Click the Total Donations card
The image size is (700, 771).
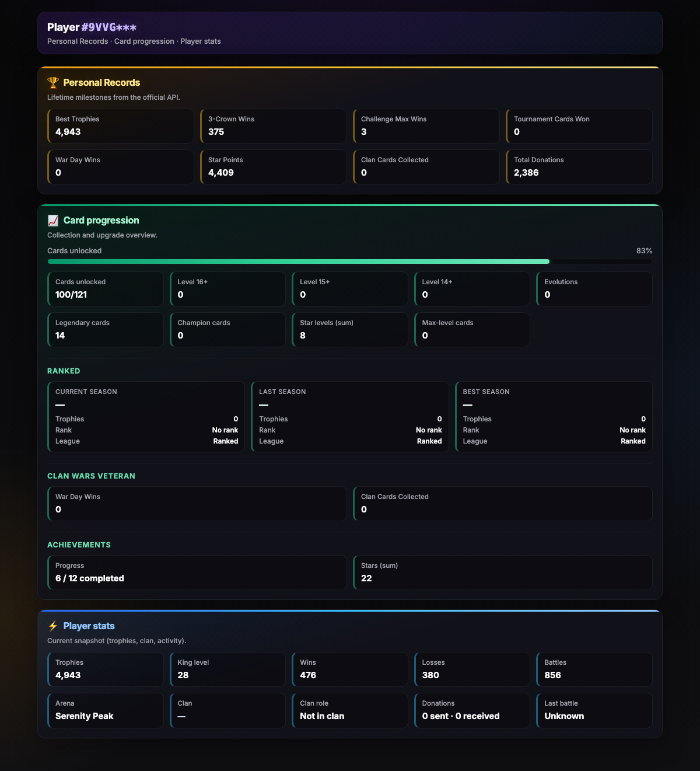pos(579,167)
